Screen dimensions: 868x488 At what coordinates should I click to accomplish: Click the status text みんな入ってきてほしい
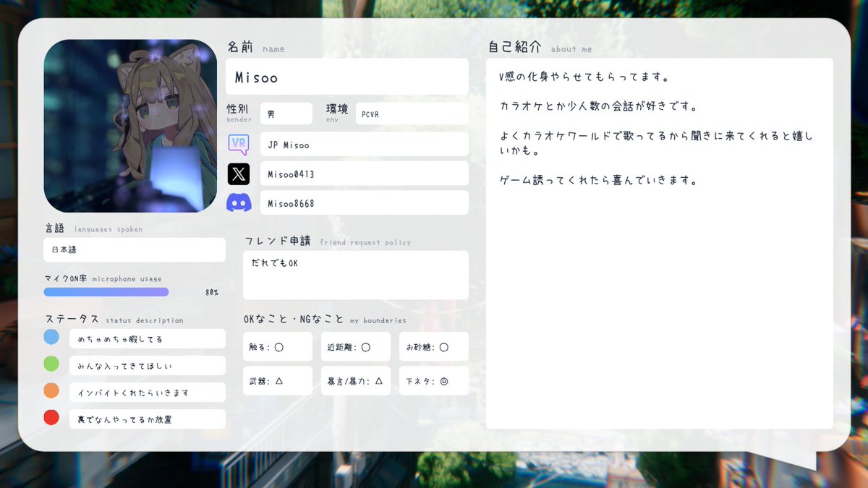point(148,366)
